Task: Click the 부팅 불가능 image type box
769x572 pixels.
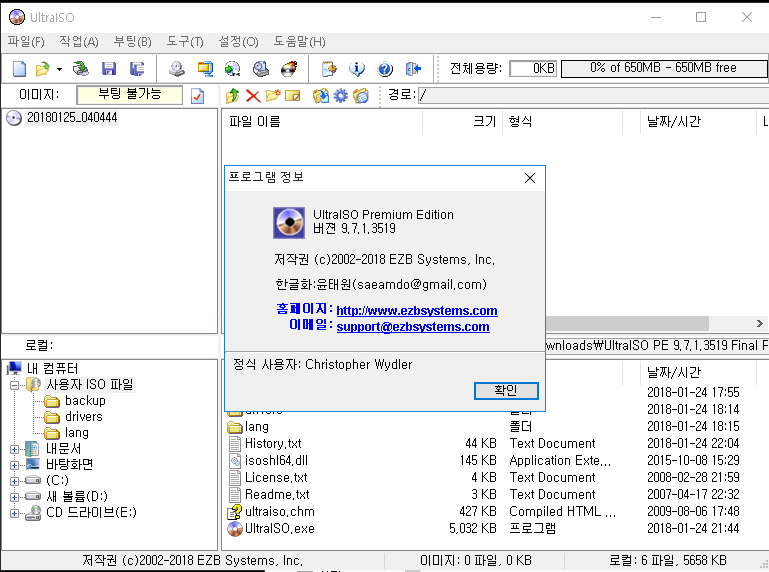Action: pyautogui.click(x=129, y=95)
